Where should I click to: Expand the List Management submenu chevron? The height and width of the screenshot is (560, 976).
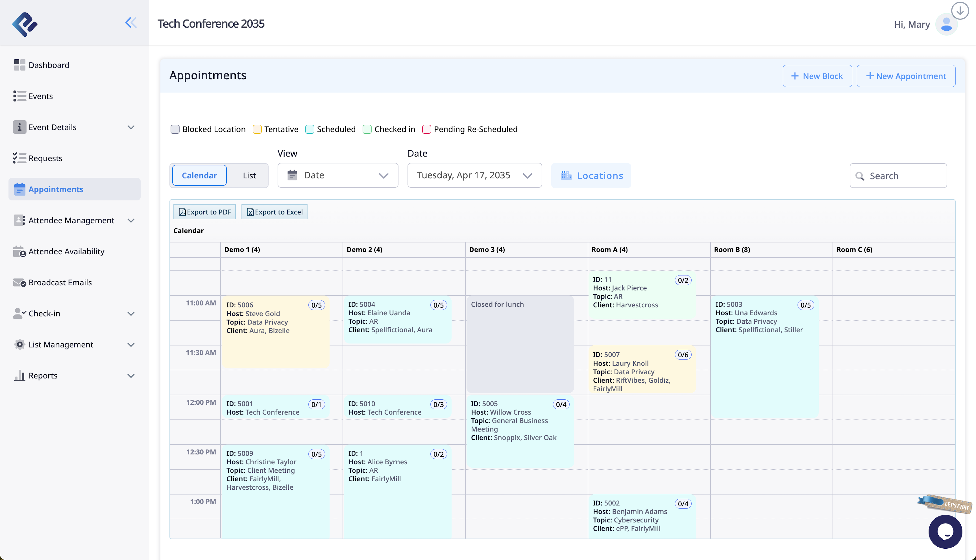[131, 345]
